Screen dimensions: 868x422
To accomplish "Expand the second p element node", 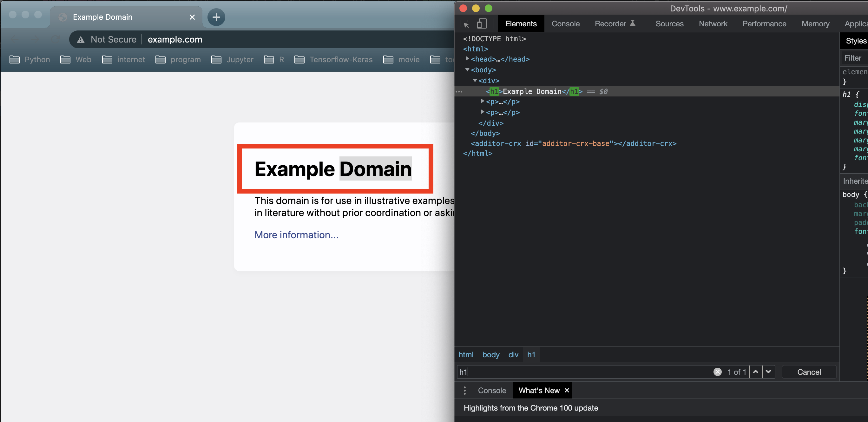I will tap(483, 112).
